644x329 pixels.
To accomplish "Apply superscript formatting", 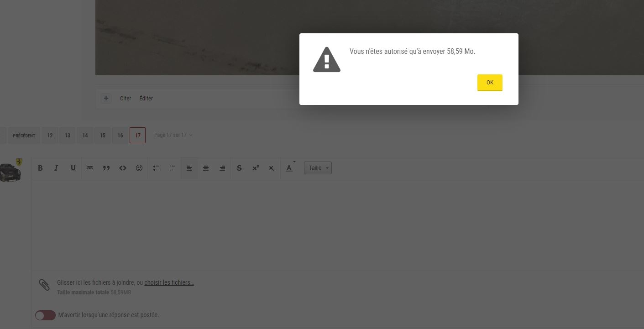I will (x=256, y=168).
